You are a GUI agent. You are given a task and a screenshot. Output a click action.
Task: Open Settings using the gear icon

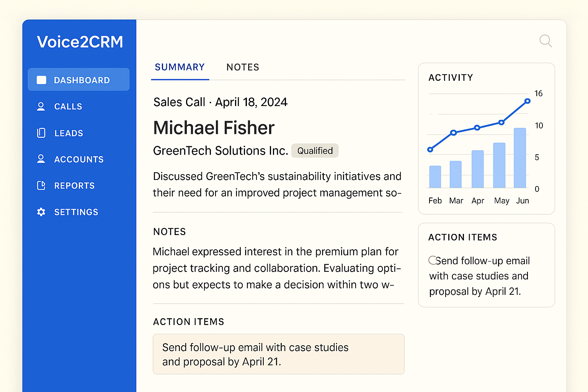[41, 212]
